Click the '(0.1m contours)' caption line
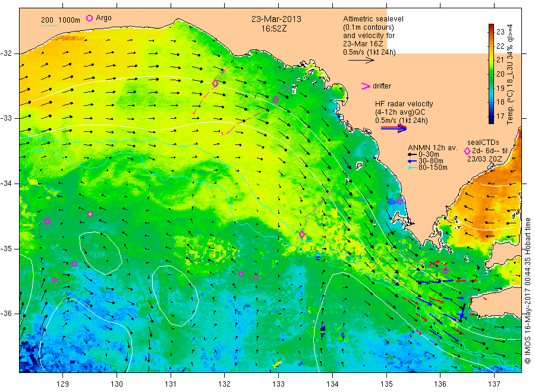This screenshot has height=392, width=535. (x=369, y=27)
